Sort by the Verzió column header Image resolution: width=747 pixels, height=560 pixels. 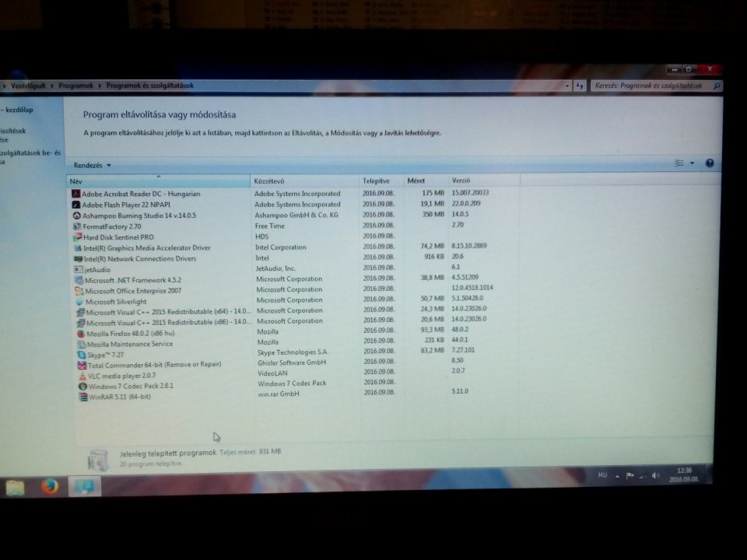(x=483, y=180)
